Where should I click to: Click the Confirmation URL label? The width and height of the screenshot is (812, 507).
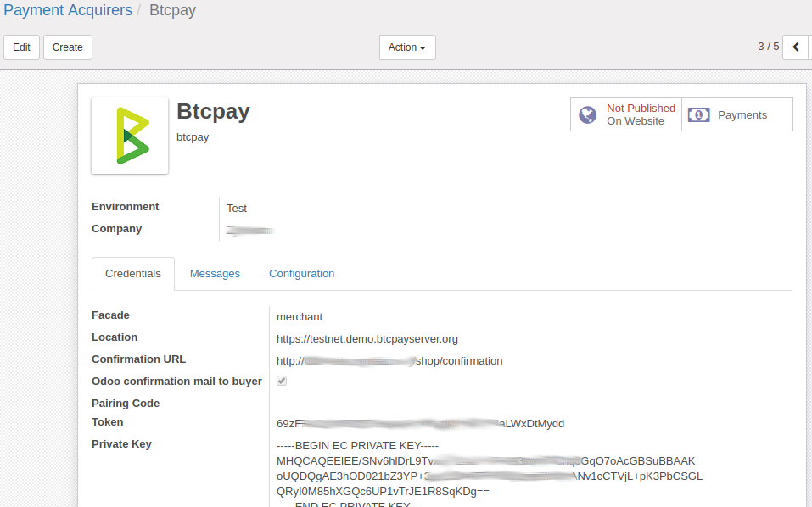(139, 359)
